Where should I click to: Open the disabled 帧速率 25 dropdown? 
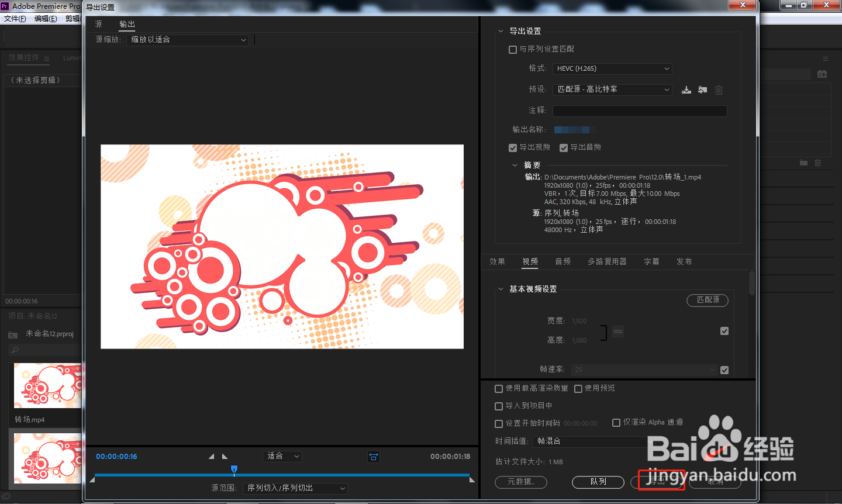coord(644,370)
